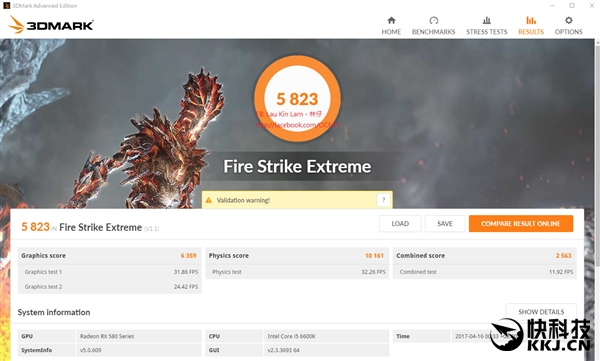Open the RESULTS tab label
The height and width of the screenshot is (361, 600).
point(531,32)
